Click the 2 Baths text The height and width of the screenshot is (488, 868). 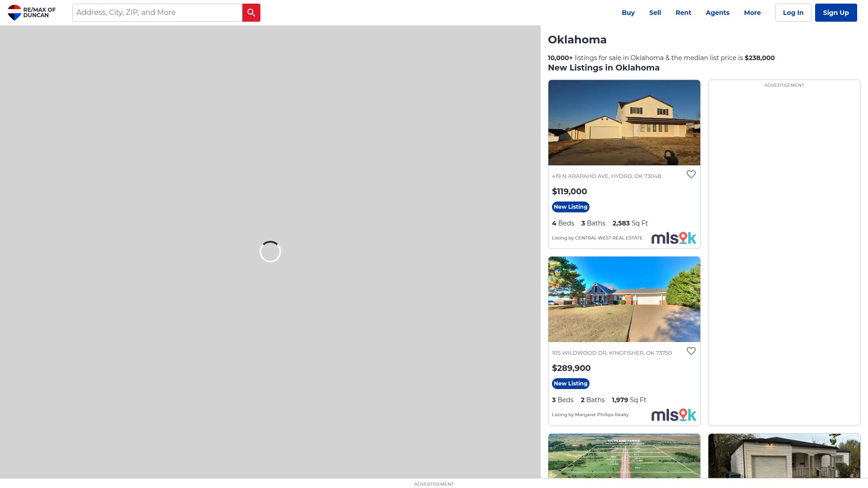point(593,400)
